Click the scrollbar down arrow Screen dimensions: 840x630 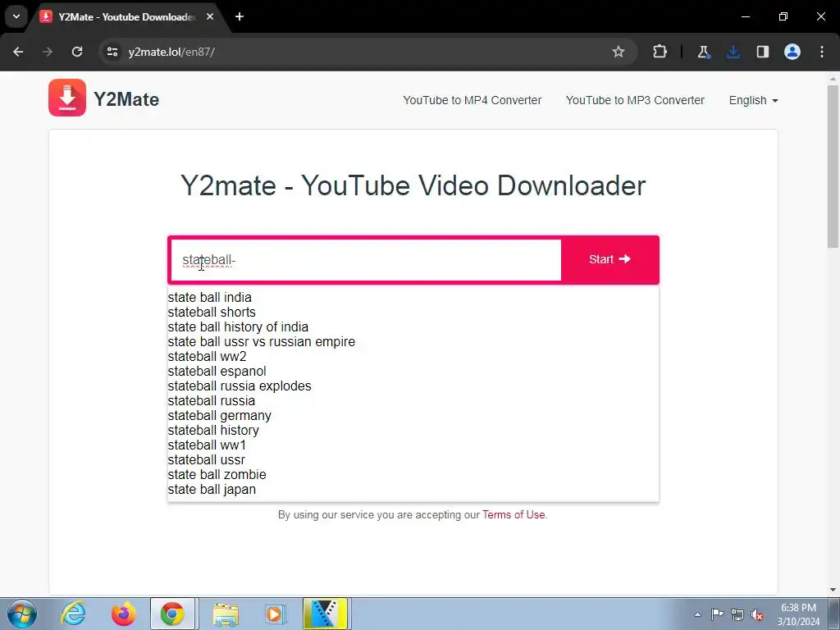(x=833, y=590)
